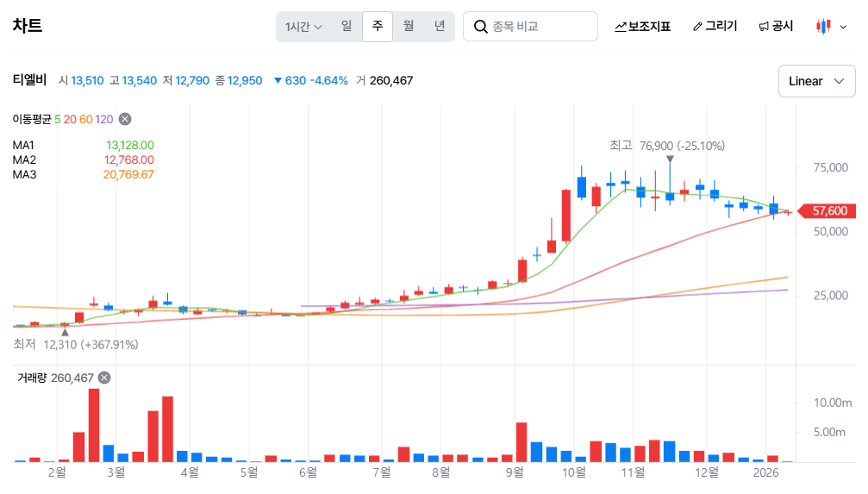Click the 12월 date axis label
The height and width of the screenshot is (494, 868).
tap(707, 472)
